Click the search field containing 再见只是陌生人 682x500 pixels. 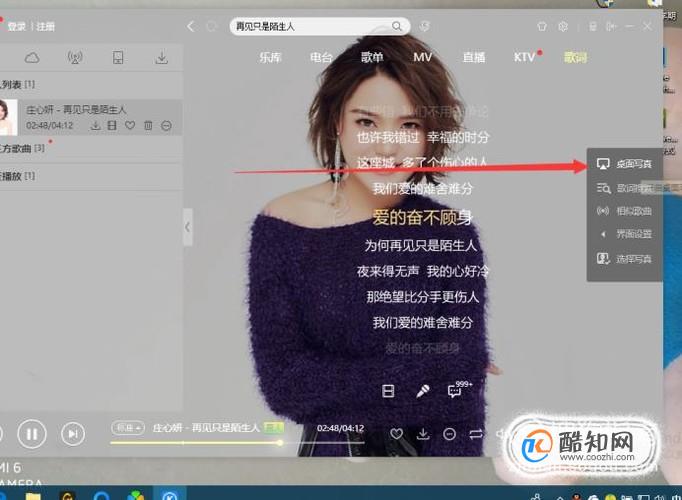point(320,27)
